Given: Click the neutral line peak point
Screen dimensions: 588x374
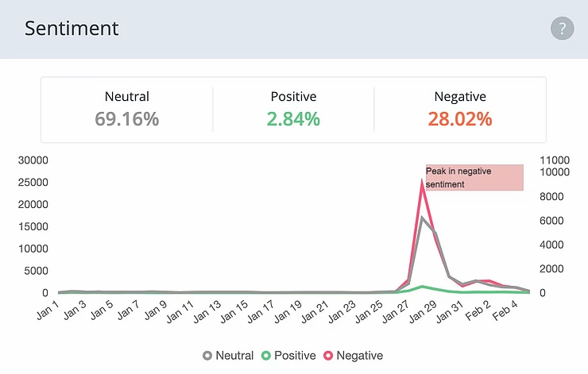Looking at the screenshot, I should [x=423, y=218].
